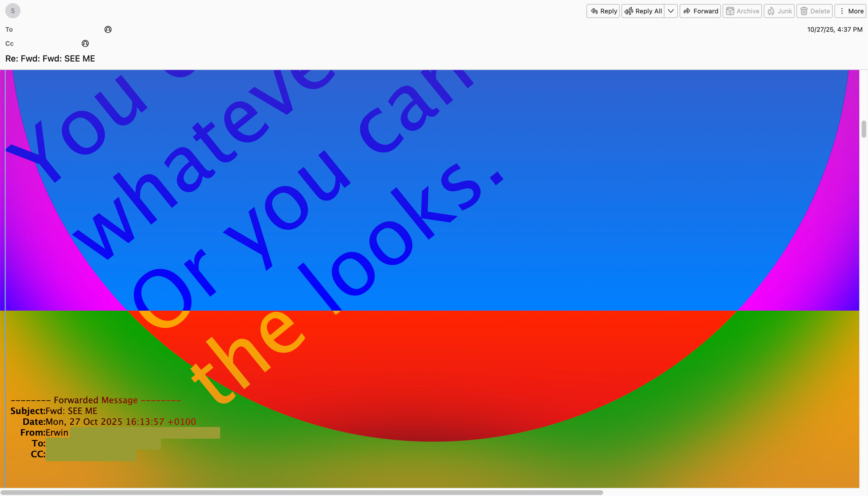868x496 pixels.
Task: Click the contact icon in To row
Action: point(108,30)
